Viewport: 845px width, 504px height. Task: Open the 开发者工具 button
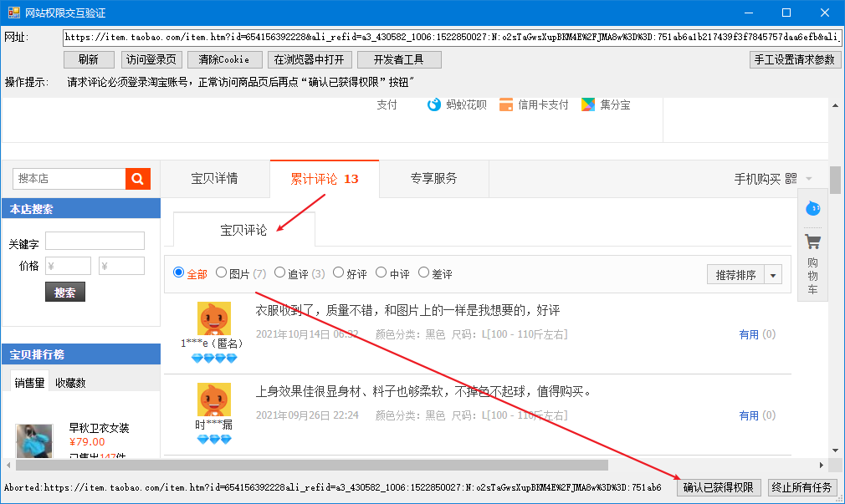(399, 60)
